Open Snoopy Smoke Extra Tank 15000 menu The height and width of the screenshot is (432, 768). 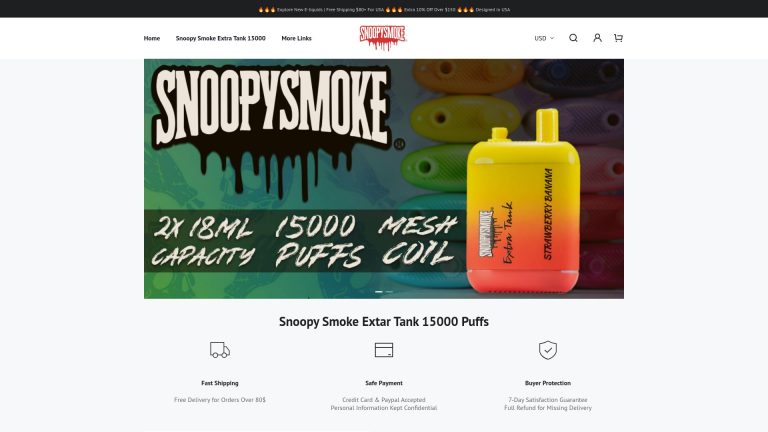coord(220,38)
